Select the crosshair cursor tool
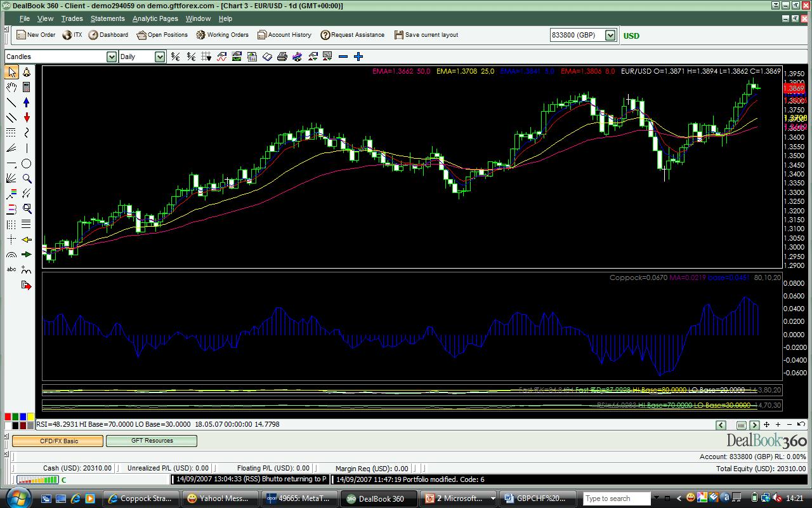 (x=11, y=239)
